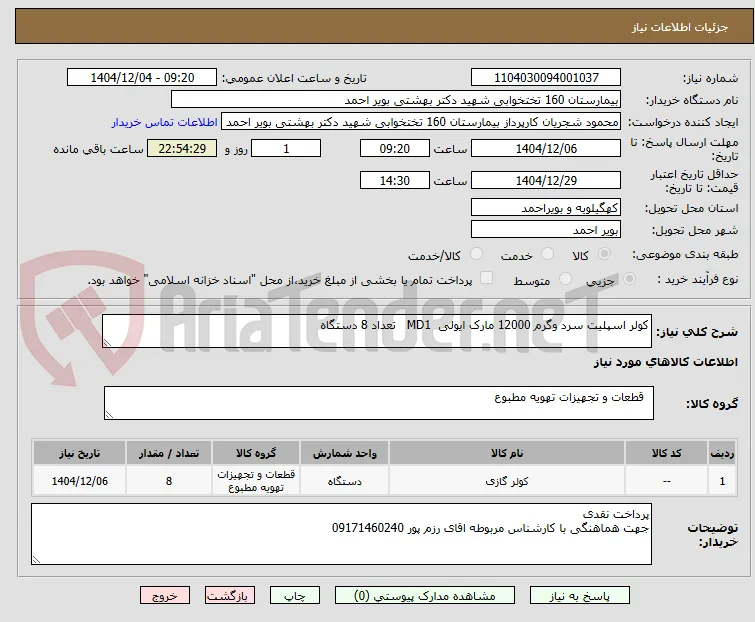Click the تعداد / مقدار column header
The height and width of the screenshot is (622, 755).
coord(169,453)
